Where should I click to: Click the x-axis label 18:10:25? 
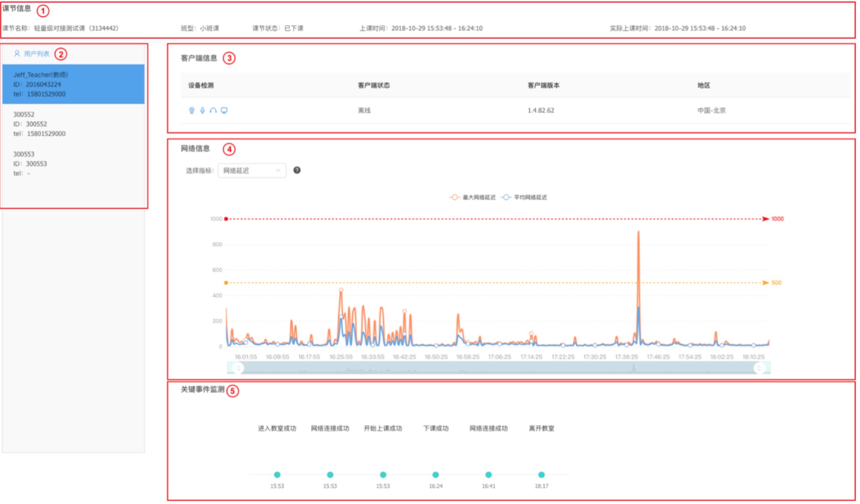[753, 357]
